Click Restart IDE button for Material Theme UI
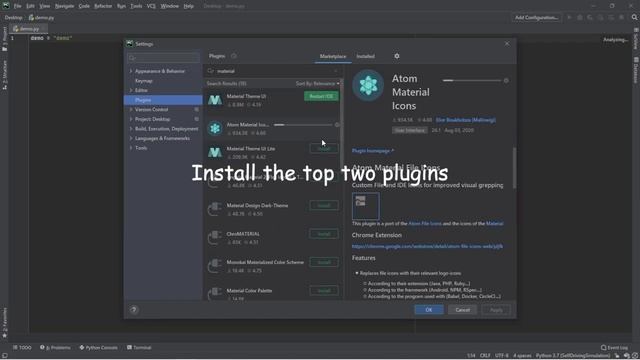The width and height of the screenshot is (640, 360). click(321, 96)
